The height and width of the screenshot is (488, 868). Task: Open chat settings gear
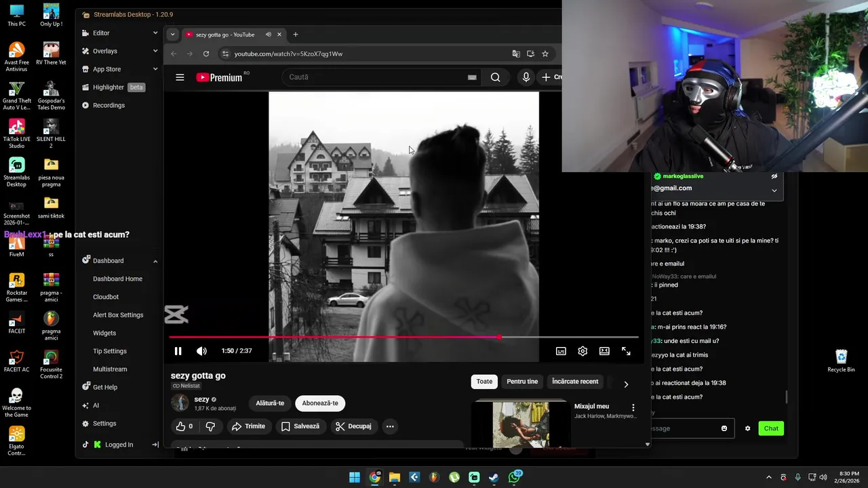747,428
